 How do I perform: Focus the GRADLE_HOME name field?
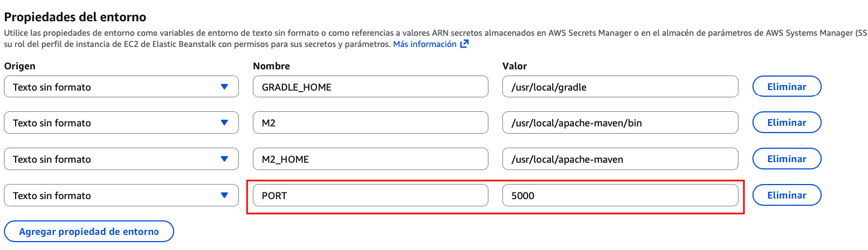pyautogui.click(x=371, y=87)
